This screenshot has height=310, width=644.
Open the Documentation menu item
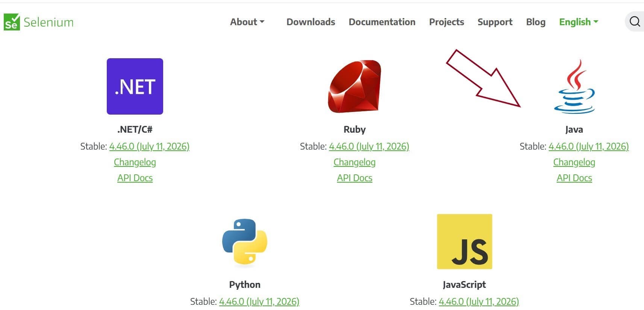[382, 22]
